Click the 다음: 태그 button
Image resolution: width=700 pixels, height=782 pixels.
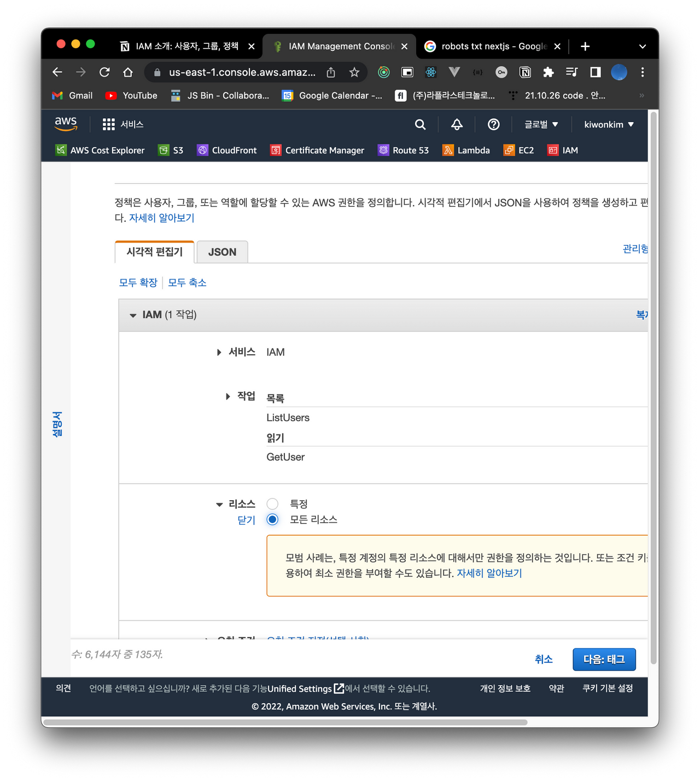tap(604, 659)
